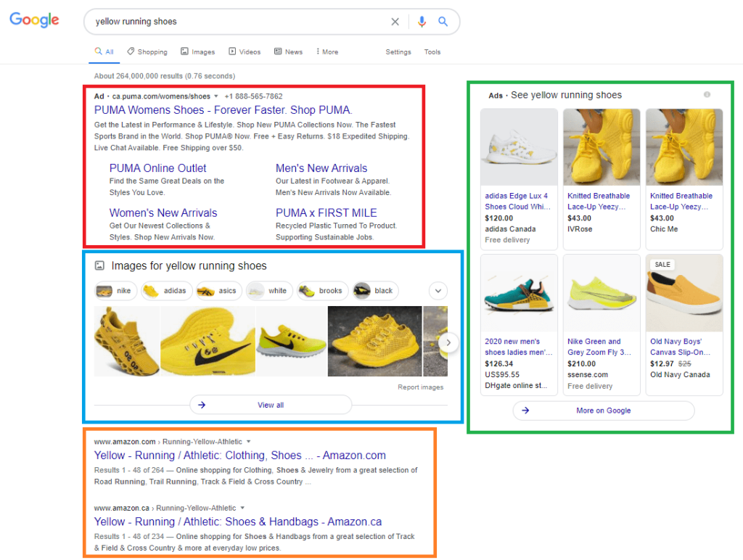
Task: Start voice search with the microphone icon
Action: 422,21
